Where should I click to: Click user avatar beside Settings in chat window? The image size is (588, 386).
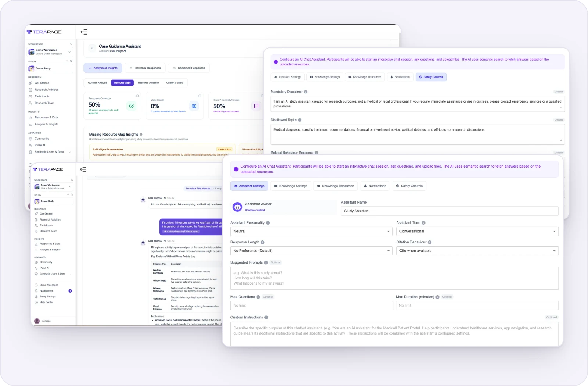(37, 321)
